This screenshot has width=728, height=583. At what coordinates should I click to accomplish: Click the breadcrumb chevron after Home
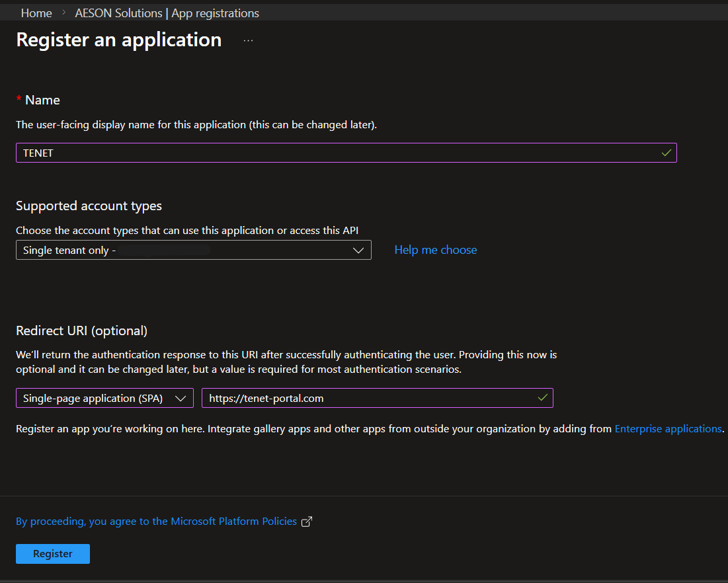(63, 13)
